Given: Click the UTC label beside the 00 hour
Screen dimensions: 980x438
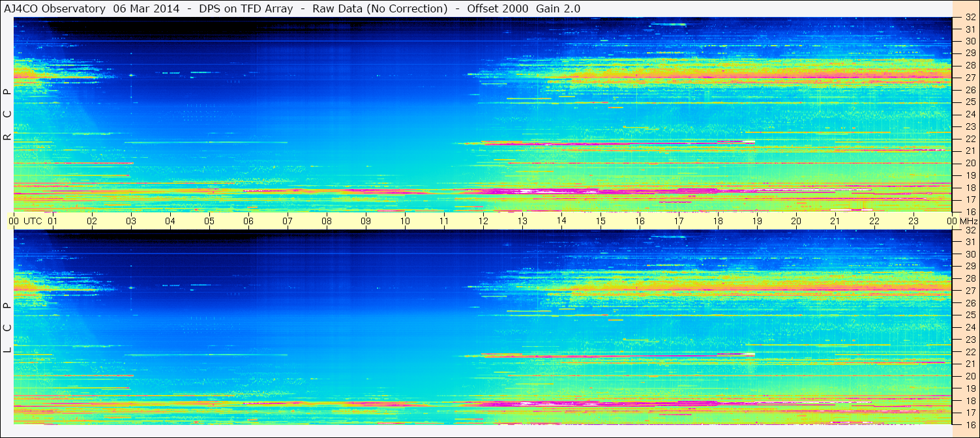Looking at the screenshot, I should (x=33, y=221).
